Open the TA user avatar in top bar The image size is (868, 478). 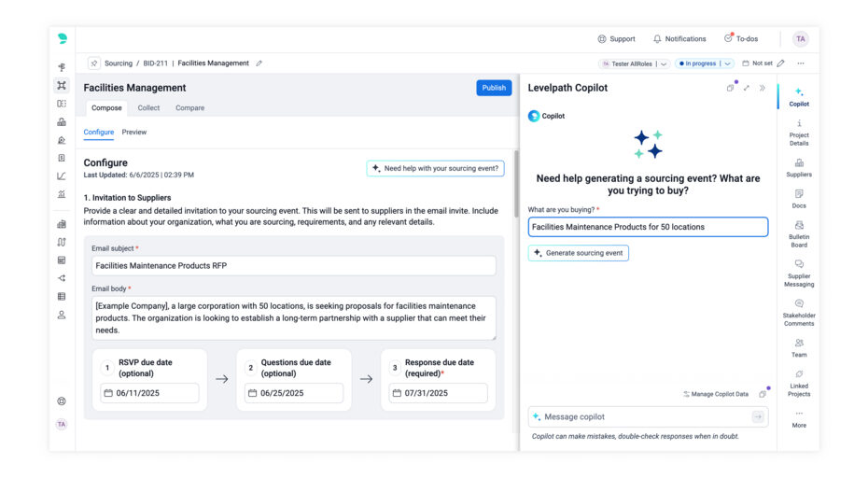pos(800,39)
